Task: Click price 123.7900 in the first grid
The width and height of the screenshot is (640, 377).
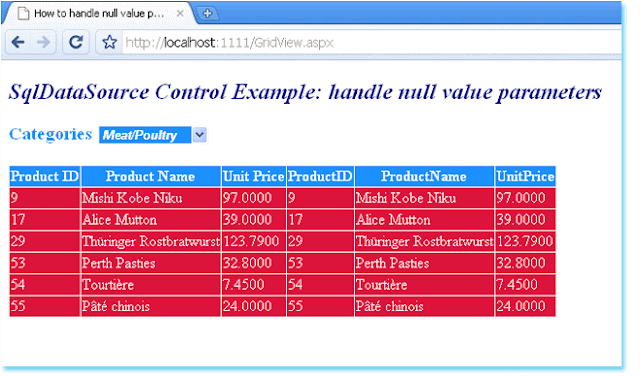Action: 251,242
